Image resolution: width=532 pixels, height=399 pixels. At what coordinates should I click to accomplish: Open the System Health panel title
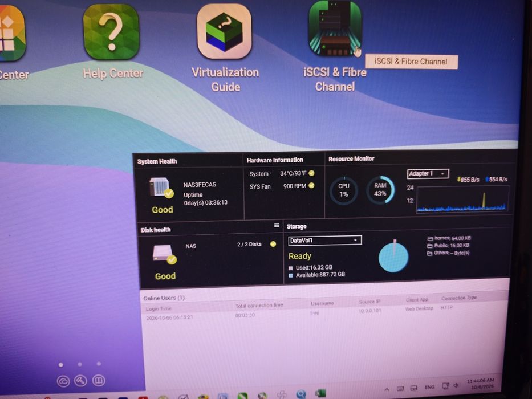(157, 161)
